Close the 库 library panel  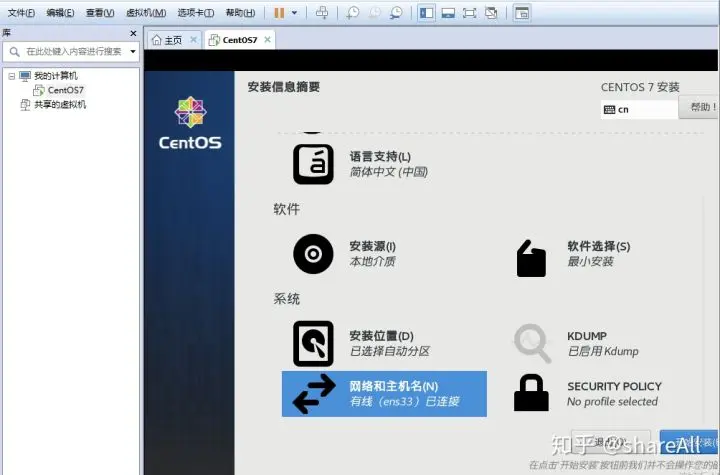133,33
